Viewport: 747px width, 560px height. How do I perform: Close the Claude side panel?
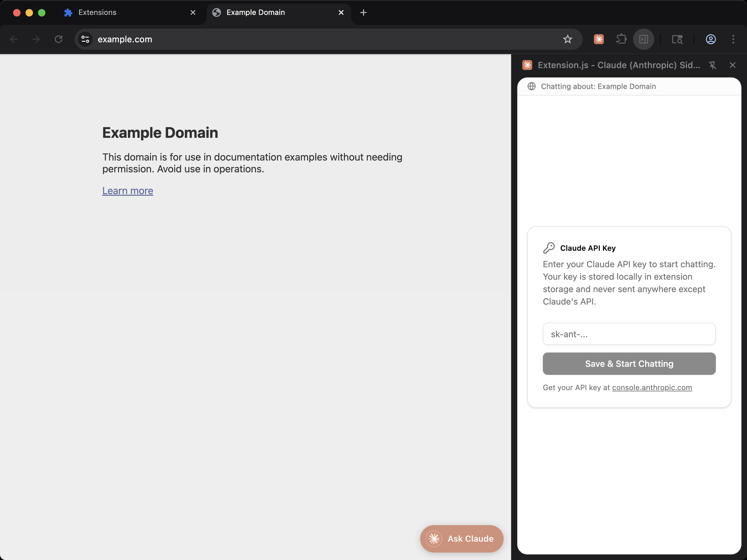tap(732, 65)
